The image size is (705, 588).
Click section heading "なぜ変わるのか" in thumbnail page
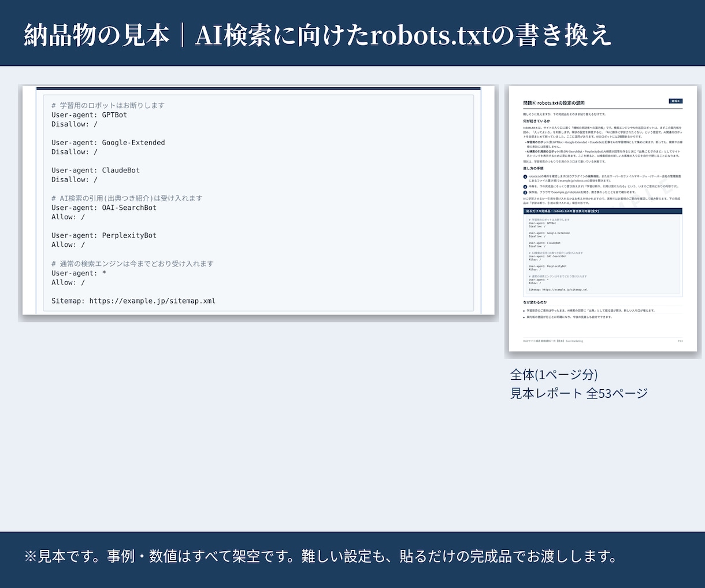pyautogui.click(x=535, y=302)
